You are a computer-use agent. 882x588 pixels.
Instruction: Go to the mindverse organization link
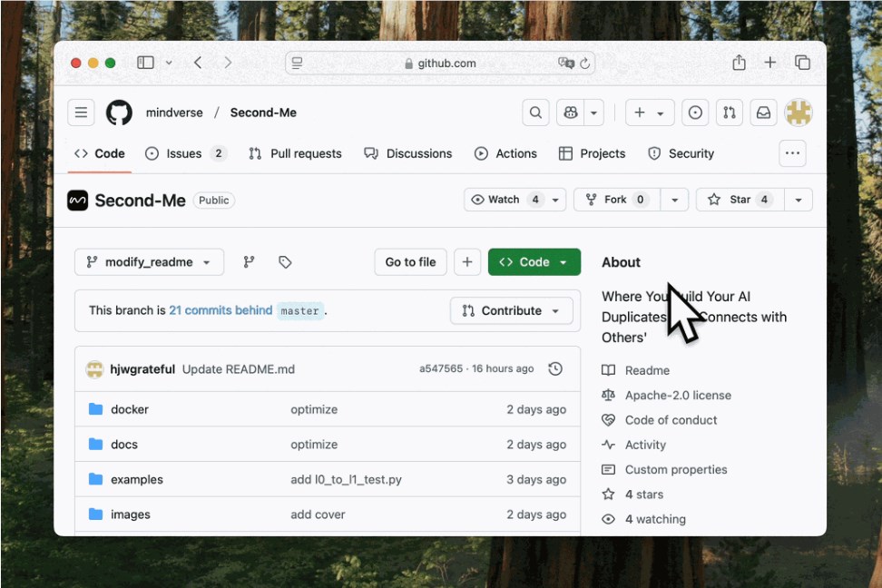(x=174, y=113)
